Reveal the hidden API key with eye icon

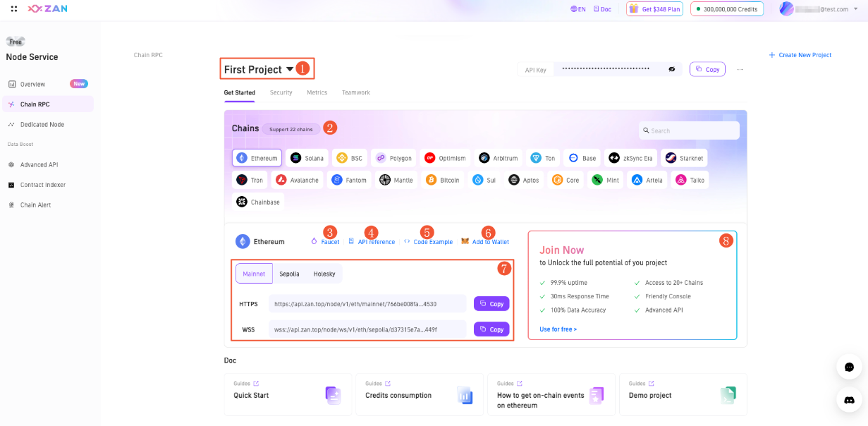click(672, 69)
